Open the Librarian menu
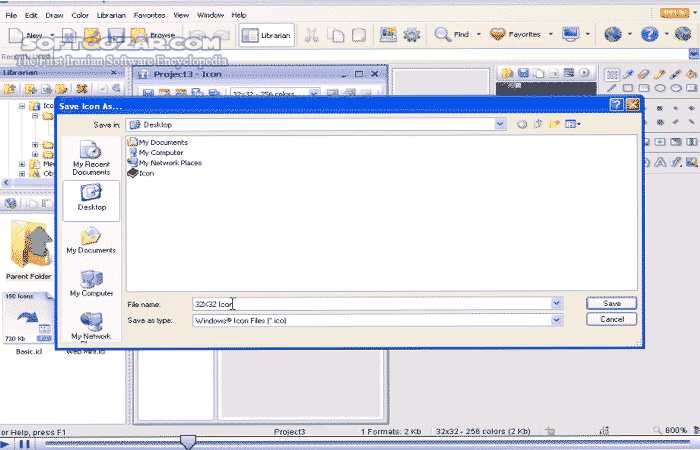 112,16
